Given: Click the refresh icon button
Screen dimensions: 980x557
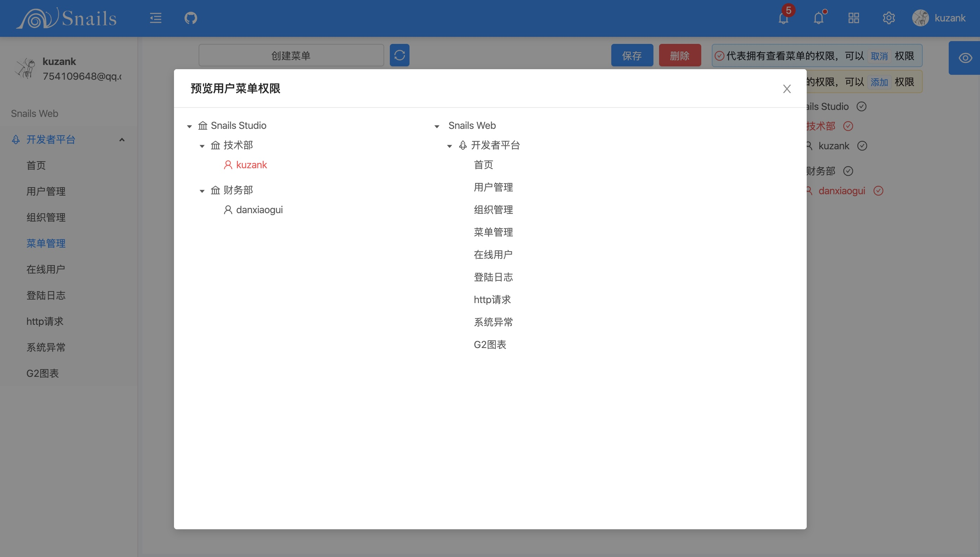Looking at the screenshot, I should click(399, 55).
